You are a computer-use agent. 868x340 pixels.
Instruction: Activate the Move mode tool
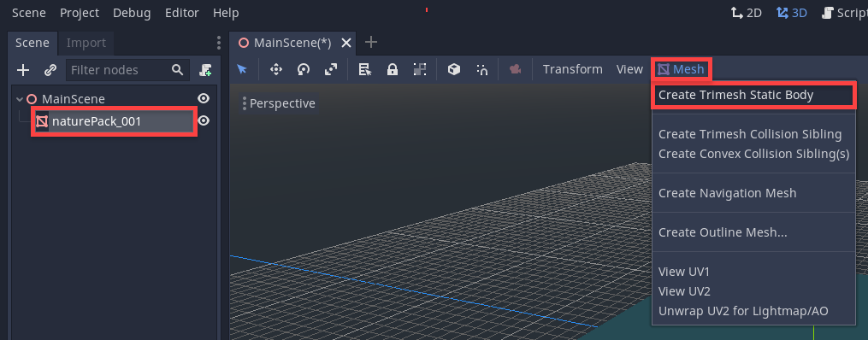click(275, 69)
